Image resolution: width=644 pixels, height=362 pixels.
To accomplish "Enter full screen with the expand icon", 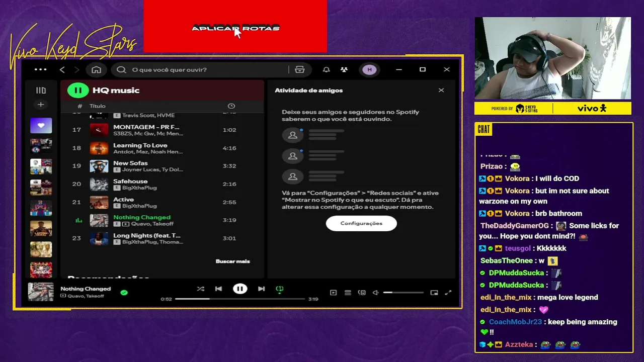I will [x=448, y=293].
